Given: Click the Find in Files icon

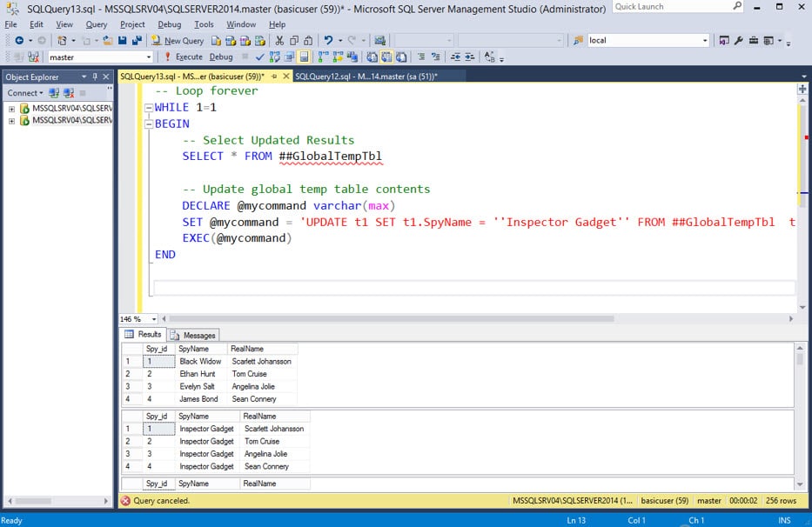Looking at the screenshot, I should tap(579, 40).
